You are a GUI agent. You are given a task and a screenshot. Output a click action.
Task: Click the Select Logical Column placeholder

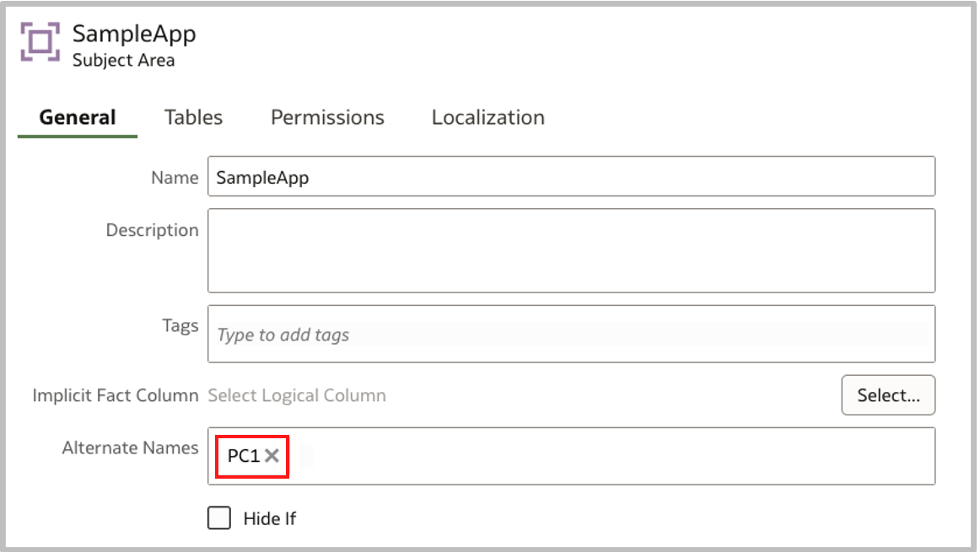[297, 395]
